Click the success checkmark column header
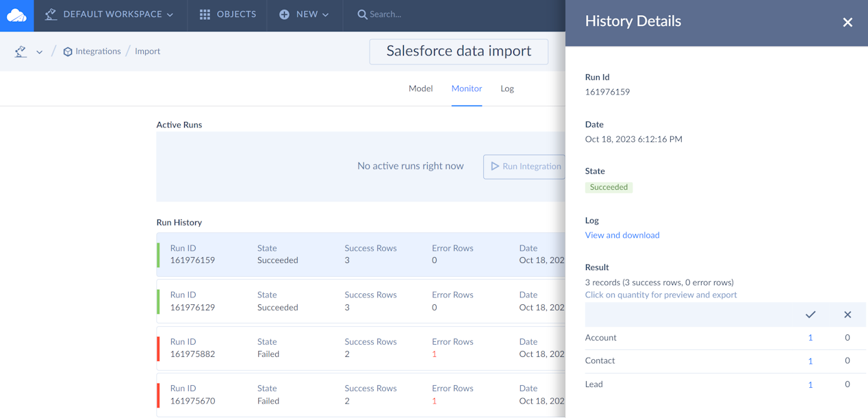This screenshot has width=868, height=418. [x=810, y=315]
